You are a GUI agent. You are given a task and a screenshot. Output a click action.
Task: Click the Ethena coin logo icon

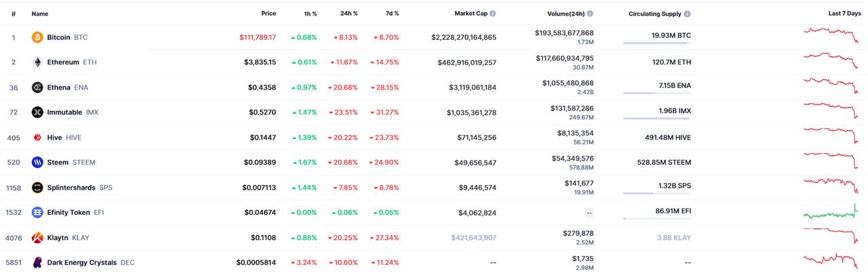[37, 87]
